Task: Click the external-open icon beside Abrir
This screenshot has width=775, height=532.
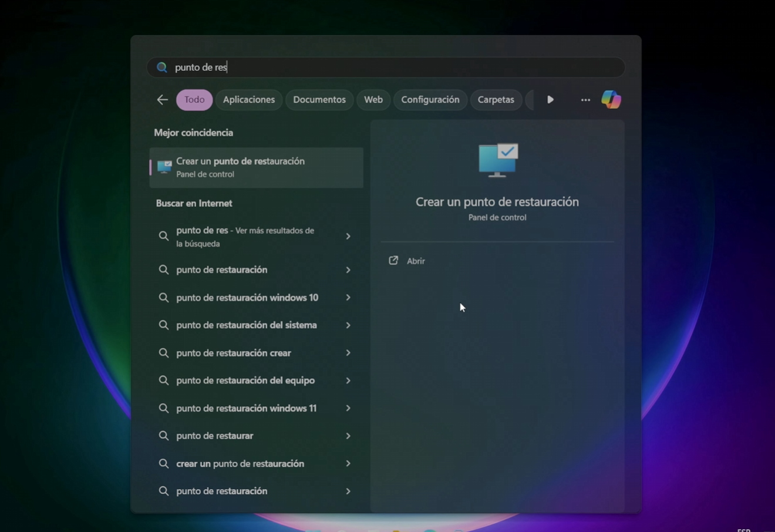Action: pos(393,260)
